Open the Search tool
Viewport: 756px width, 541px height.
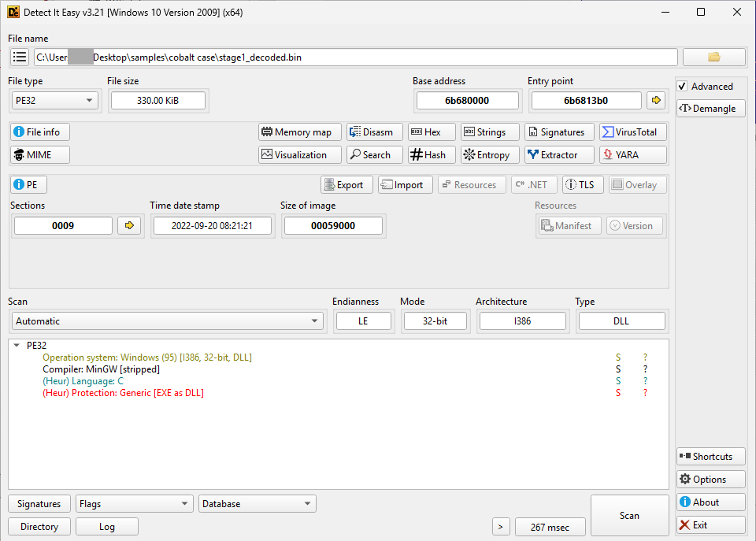pyautogui.click(x=375, y=155)
